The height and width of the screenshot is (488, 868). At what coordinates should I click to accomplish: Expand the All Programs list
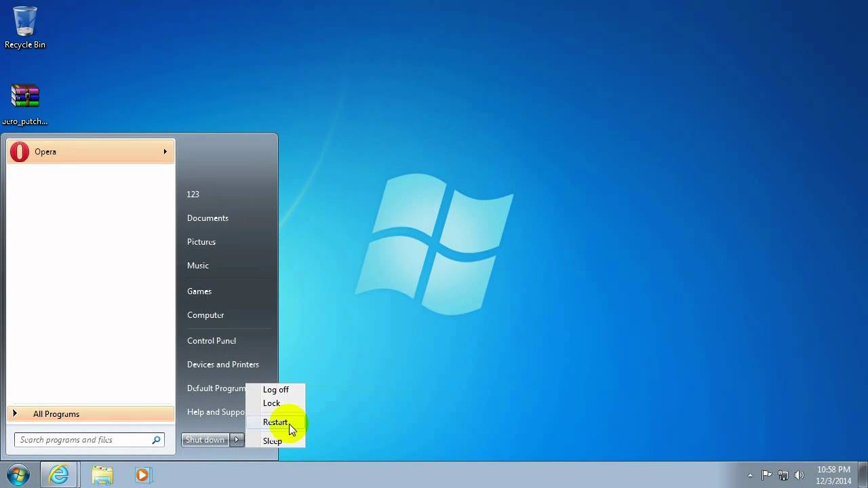coord(56,414)
